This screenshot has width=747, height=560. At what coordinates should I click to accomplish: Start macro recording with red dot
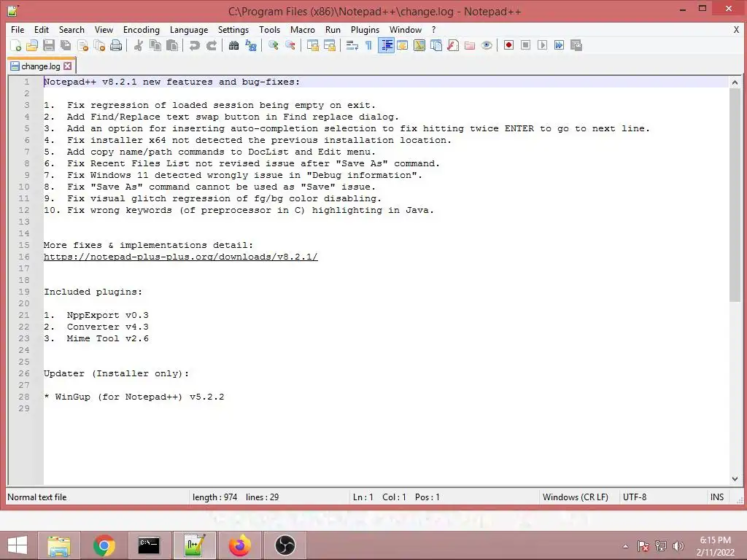tap(508, 45)
